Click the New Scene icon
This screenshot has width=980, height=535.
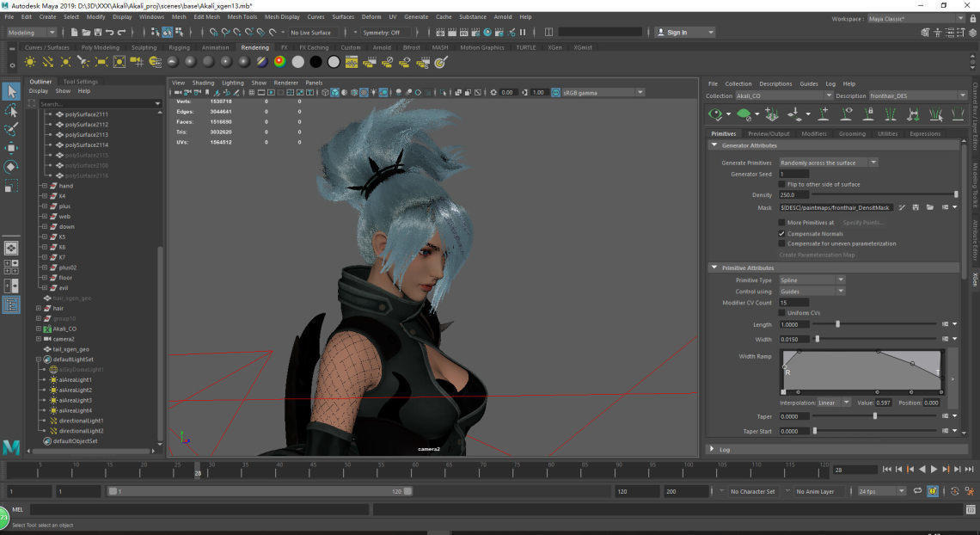point(75,33)
